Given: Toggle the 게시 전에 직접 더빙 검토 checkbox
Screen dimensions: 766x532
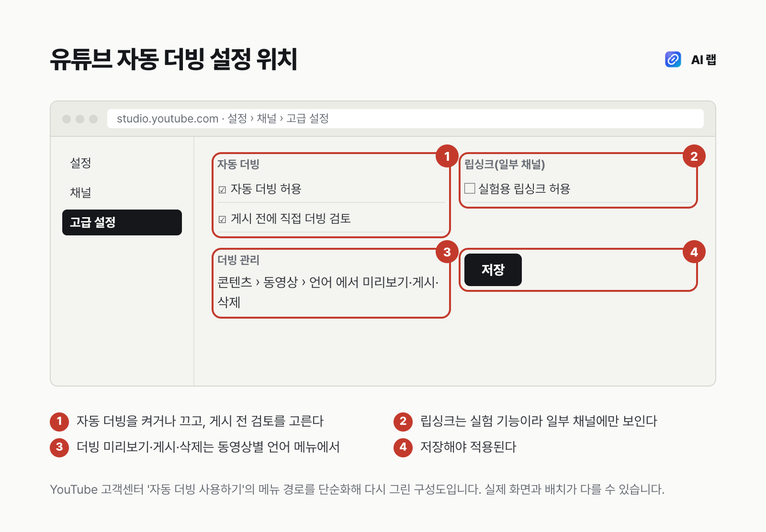Looking at the screenshot, I should pos(222,220).
